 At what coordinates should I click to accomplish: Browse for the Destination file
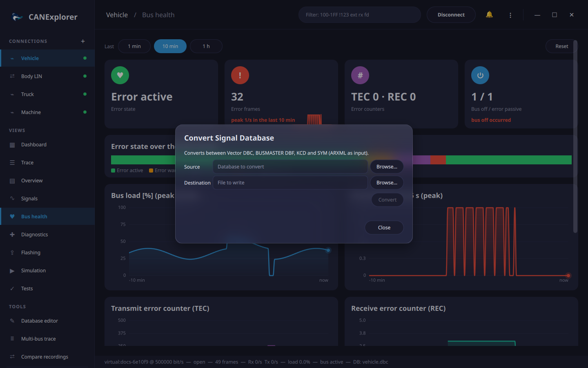[387, 183]
